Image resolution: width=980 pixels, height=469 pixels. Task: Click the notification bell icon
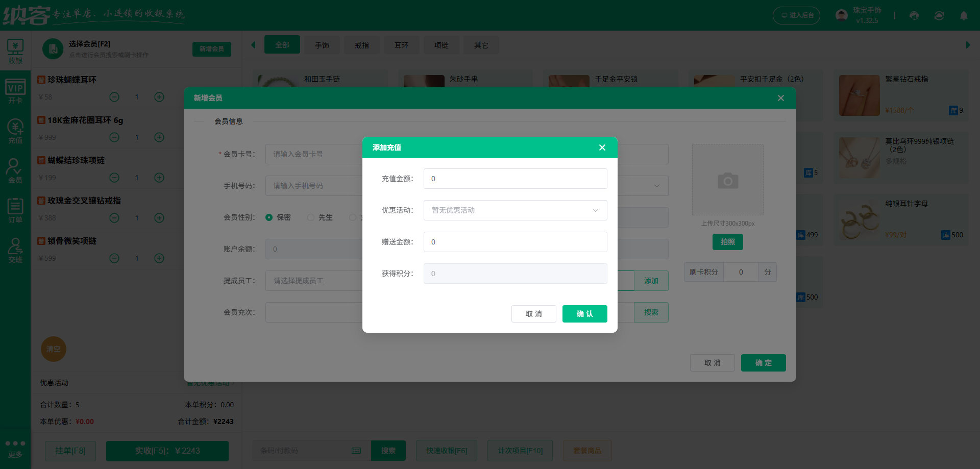[x=964, y=16]
